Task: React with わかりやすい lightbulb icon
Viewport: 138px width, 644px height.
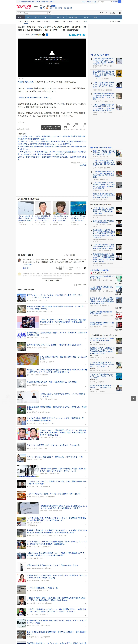Action: pyautogui.click(x=74, y=127)
